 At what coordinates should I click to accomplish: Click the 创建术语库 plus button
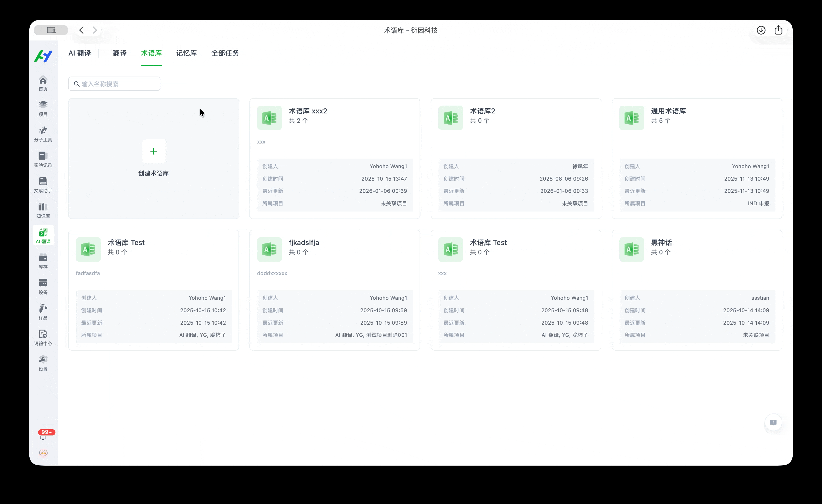pos(154,152)
